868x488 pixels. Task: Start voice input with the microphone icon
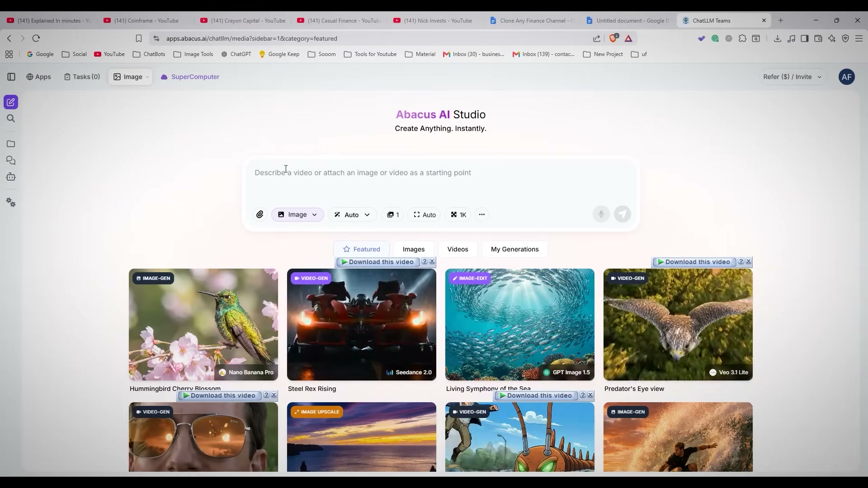[x=601, y=214]
